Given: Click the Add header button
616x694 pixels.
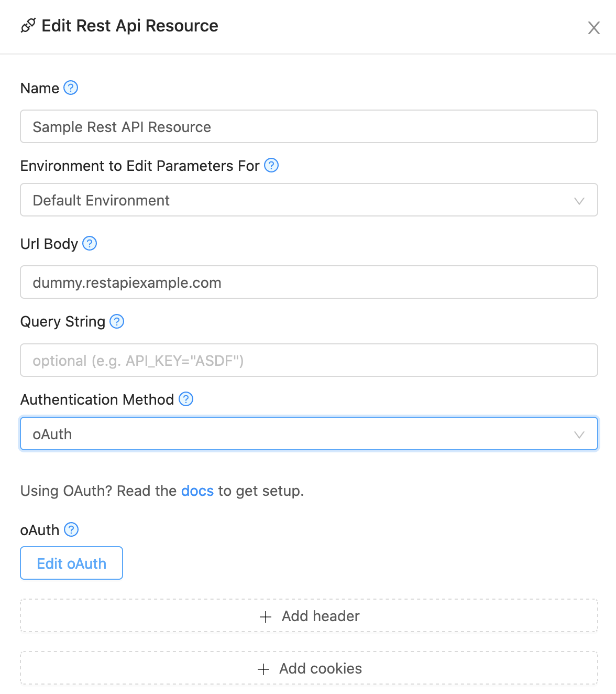Looking at the screenshot, I should pos(309,615).
